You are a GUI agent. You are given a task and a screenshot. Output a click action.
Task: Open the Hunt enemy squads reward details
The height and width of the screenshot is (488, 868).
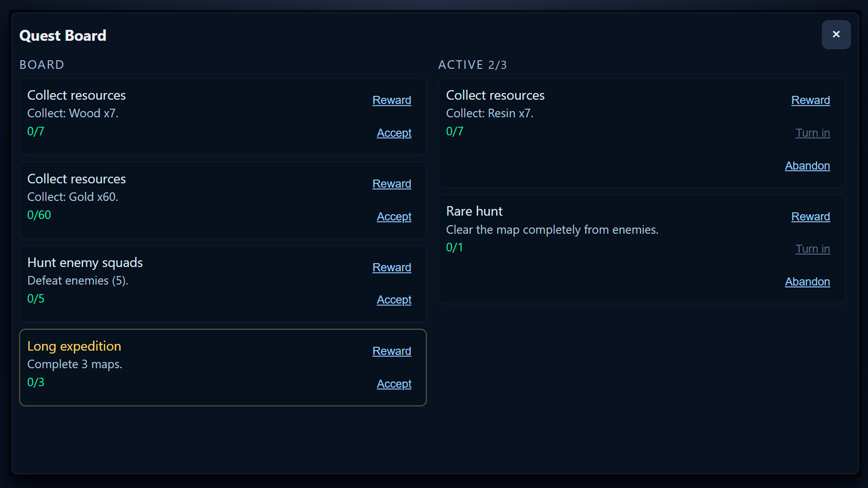point(392,267)
